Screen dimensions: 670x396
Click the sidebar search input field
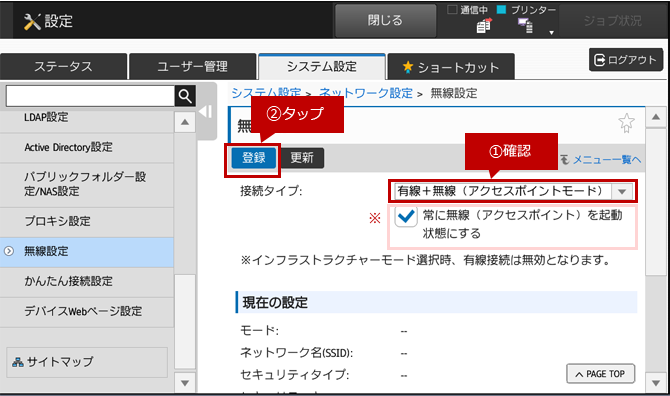click(90, 96)
